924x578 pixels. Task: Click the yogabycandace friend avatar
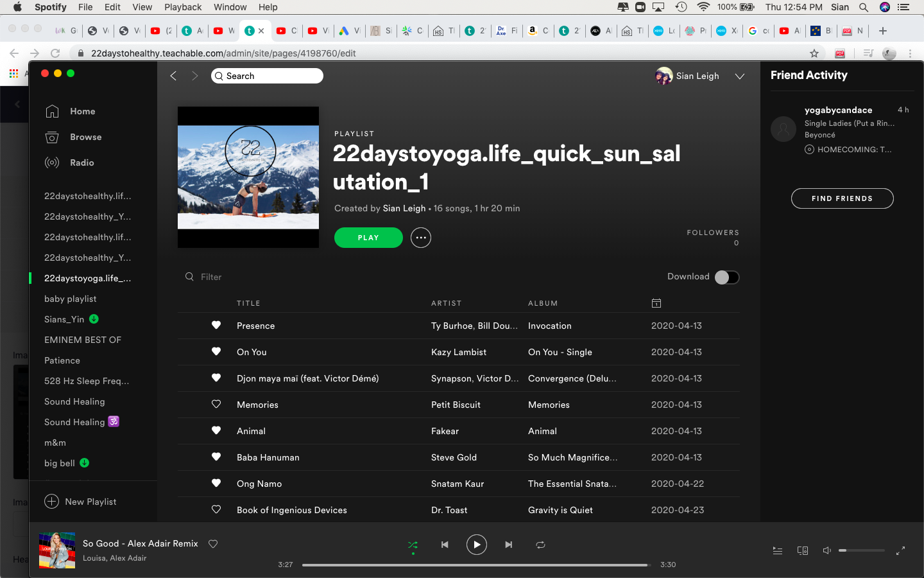(x=783, y=129)
